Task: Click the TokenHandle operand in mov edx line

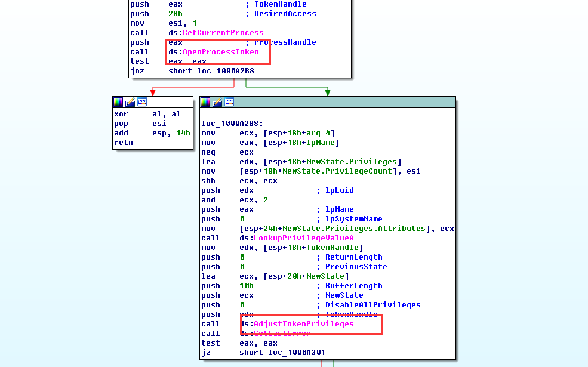Action: [x=333, y=248]
